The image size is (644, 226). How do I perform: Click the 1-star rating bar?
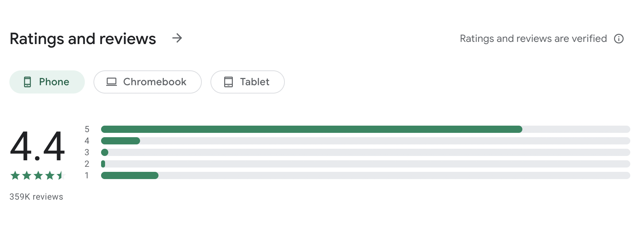pyautogui.click(x=366, y=175)
